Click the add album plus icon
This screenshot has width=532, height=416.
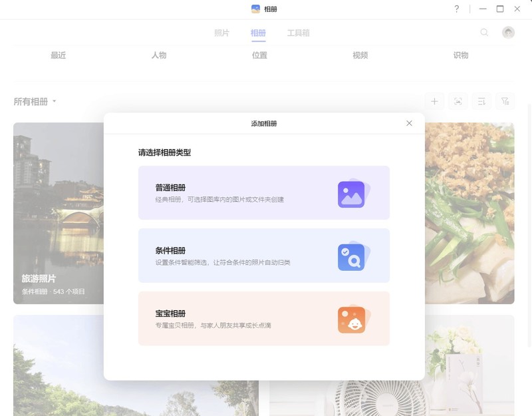tap(435, 101)
